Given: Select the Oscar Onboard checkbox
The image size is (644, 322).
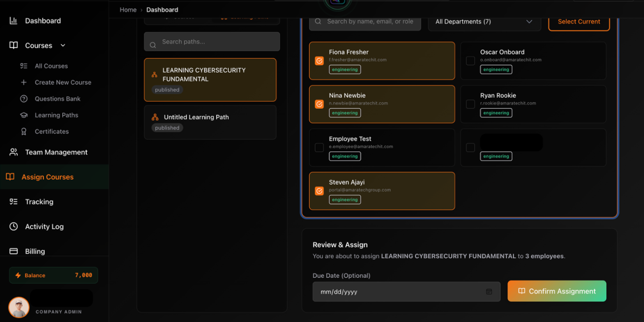Looking at the screenshot, I should click(471, 61).
